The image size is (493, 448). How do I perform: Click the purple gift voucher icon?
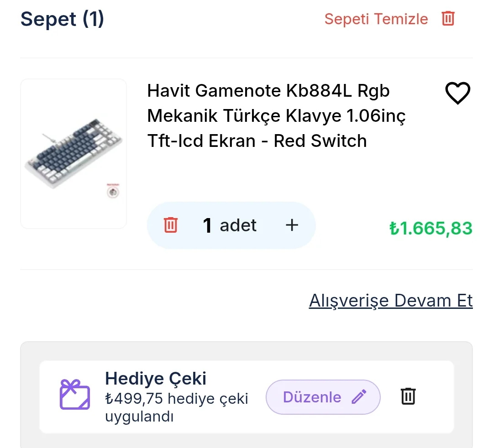(x=75, y=395)
